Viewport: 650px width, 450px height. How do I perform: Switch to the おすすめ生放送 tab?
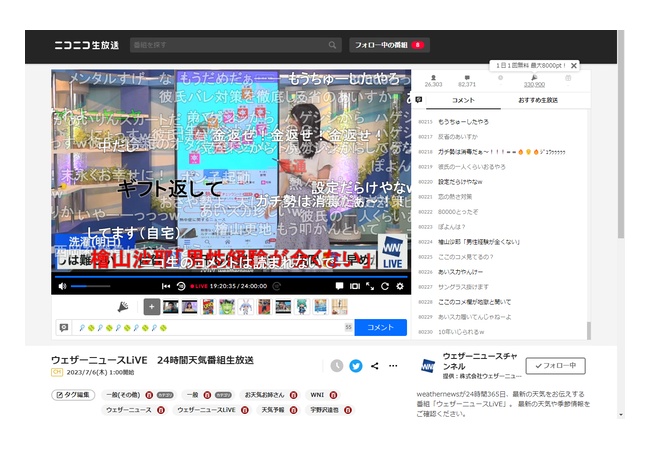538,100
